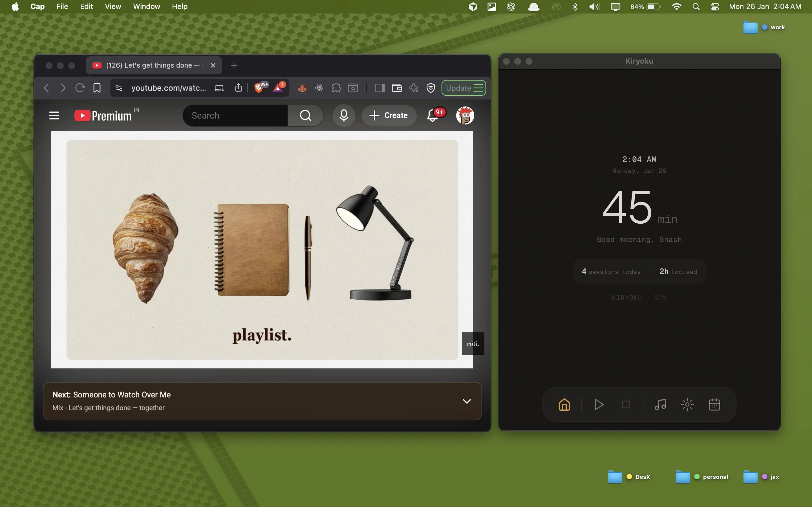This screenshot has height=507, width=812.
Task: Click the YouTube Search input field
Action: pos(235,115)
